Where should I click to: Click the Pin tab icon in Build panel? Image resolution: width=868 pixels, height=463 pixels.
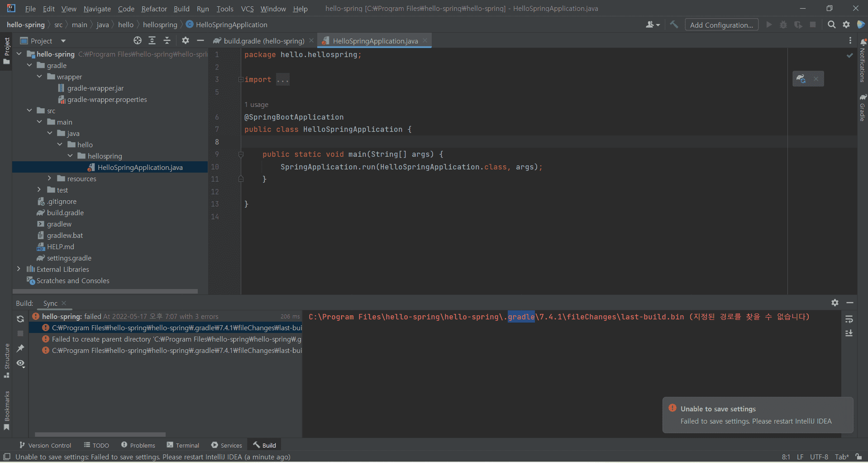tap(20, 348)
